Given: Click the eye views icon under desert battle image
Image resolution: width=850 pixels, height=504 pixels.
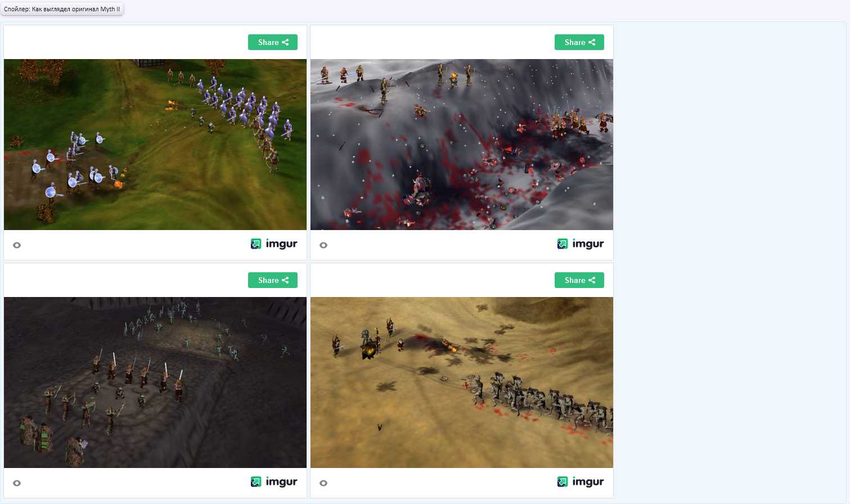Looking at the screenshot, I should [x=323, y=483].
